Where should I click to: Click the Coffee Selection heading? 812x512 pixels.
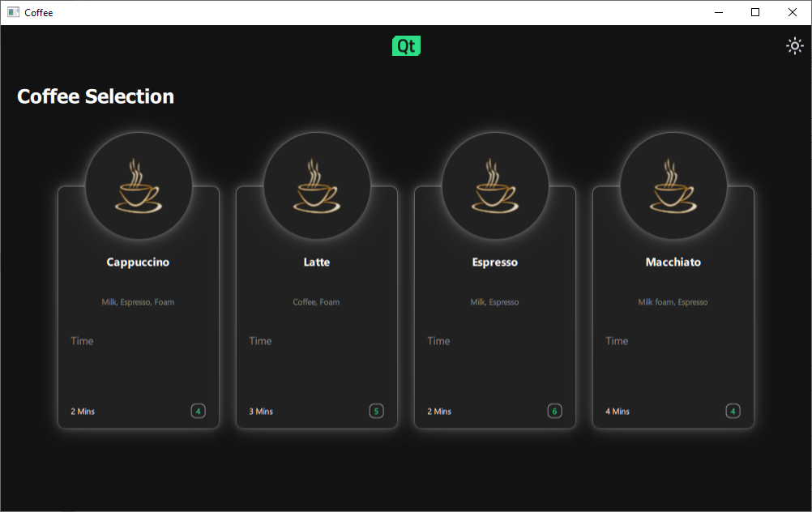pyautogui.click(x=96, y=96)
